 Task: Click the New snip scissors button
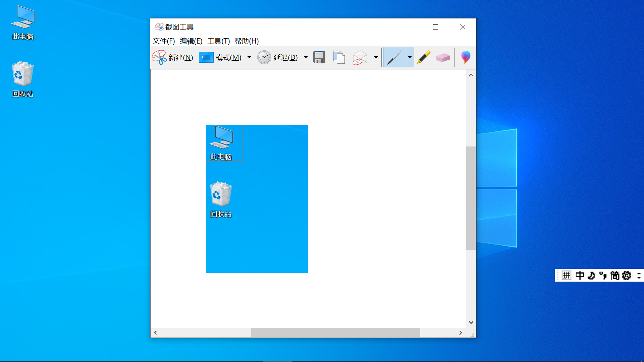click(x=173, y=57)
